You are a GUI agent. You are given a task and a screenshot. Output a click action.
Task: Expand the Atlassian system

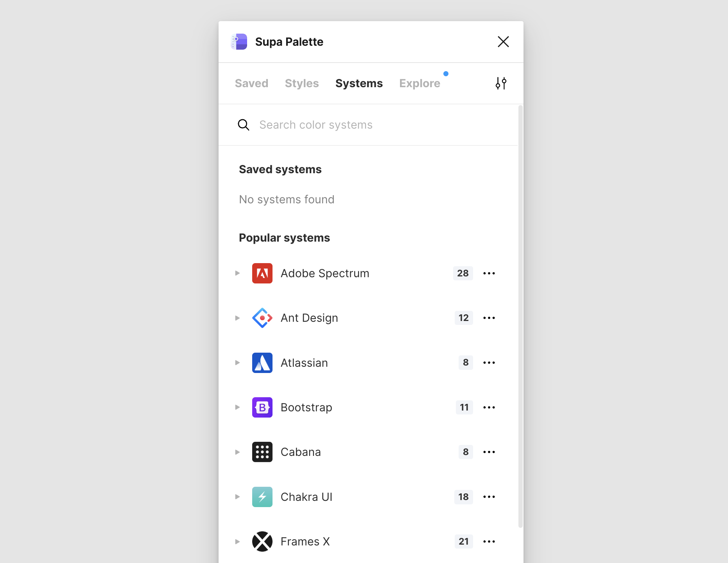(x=237, y=363)
